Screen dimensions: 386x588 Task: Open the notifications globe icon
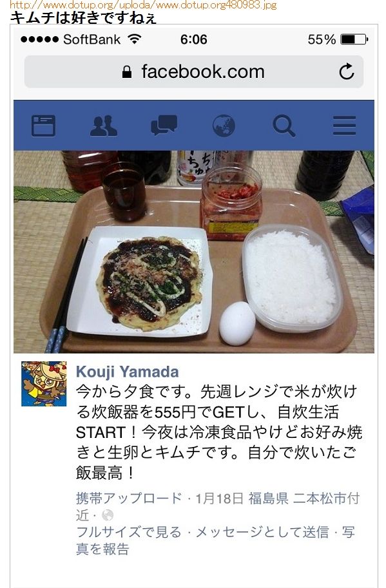pos(224,126)
